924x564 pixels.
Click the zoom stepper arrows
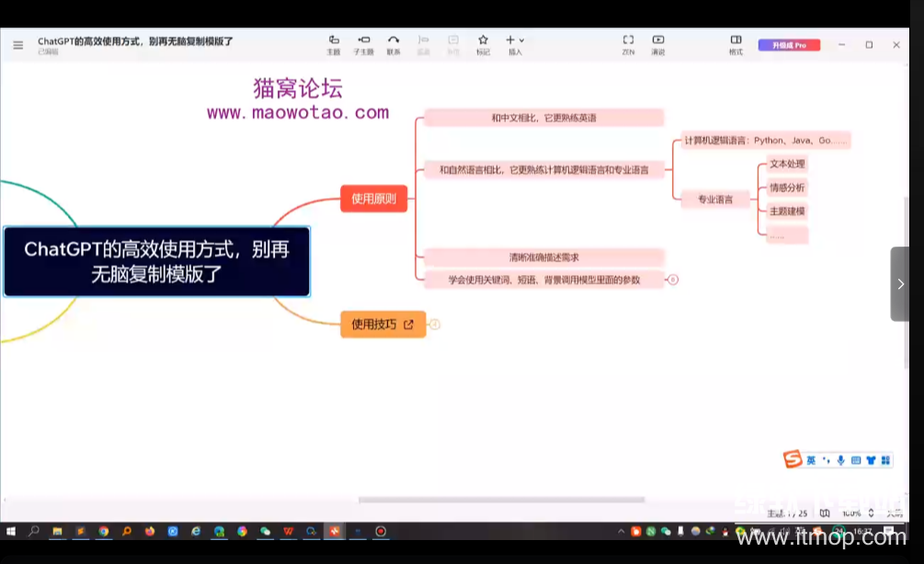(871, 513)
